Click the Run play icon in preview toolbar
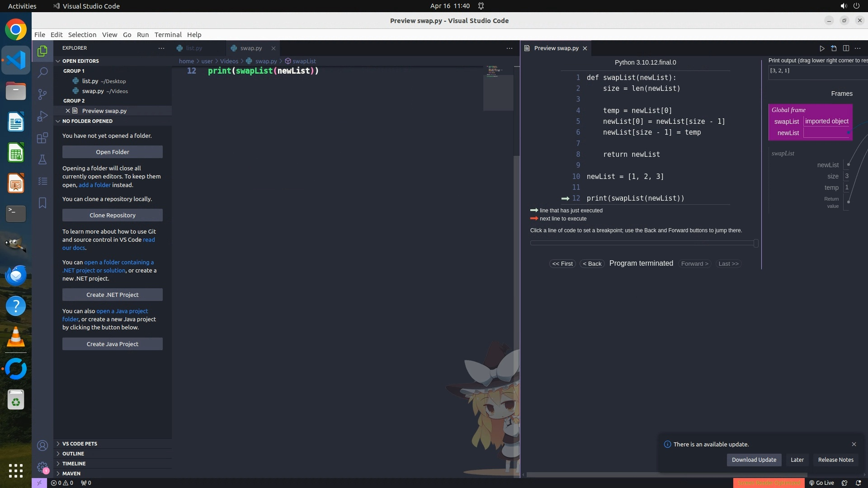This screenshot has width=868, height=488. [822, 48]
